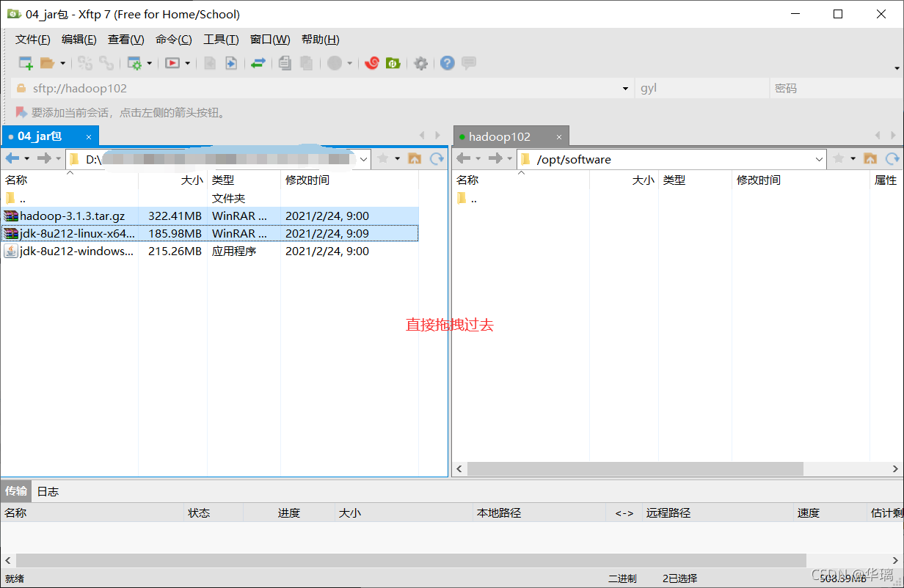Image resolution: width=904 pixels, height=588 pixels.
Task: Click the speech bubble feedback icon
Action: [x=469, y=63]
